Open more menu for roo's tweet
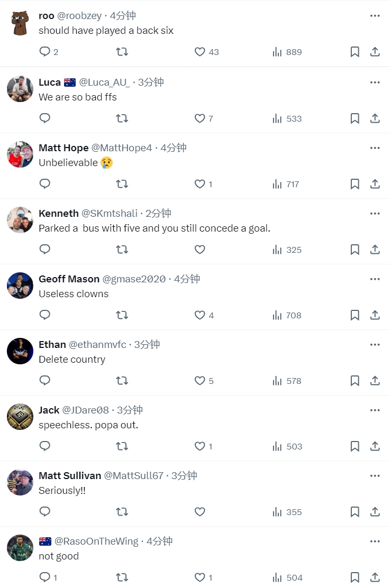 coord(375,16)
